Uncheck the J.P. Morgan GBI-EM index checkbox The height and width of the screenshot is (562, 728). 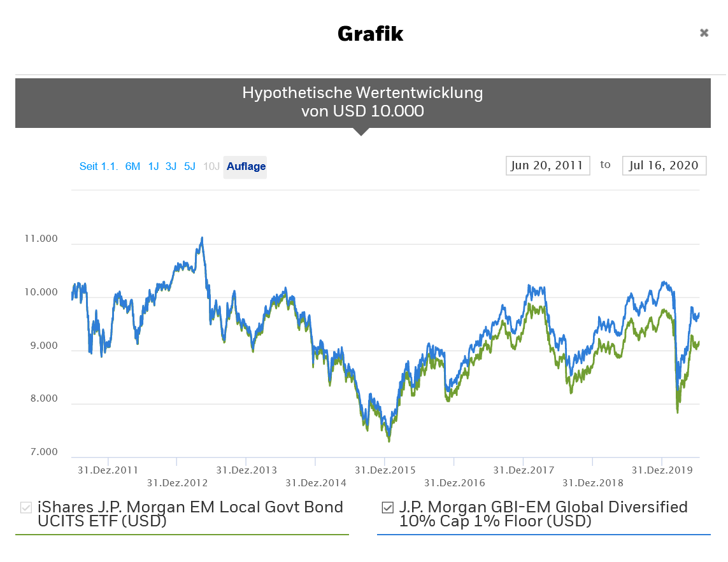(x=387, y=507)
